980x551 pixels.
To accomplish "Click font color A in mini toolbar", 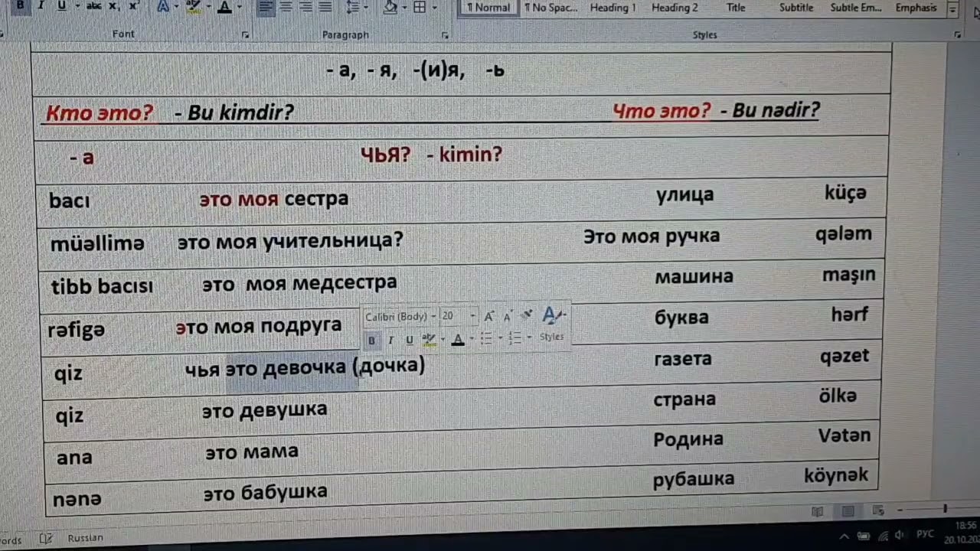I will coord(458,340).
